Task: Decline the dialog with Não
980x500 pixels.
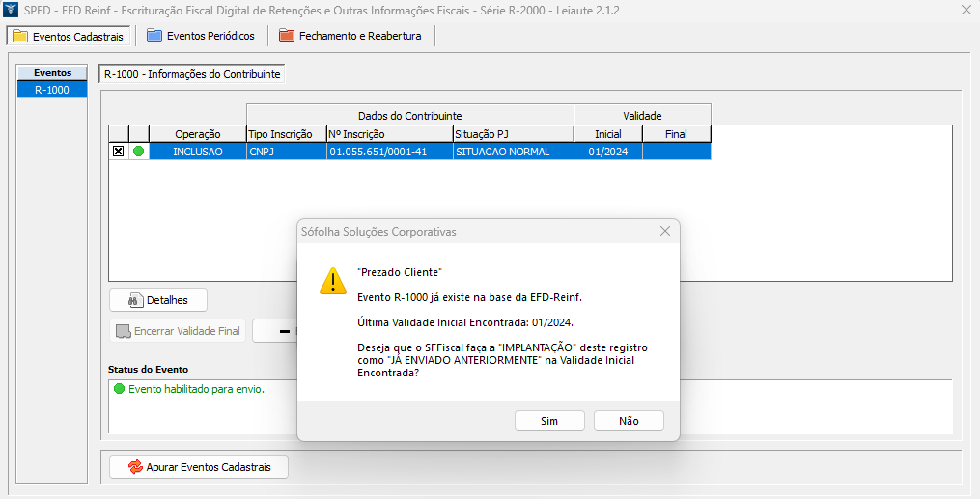Action: (629, 421)
